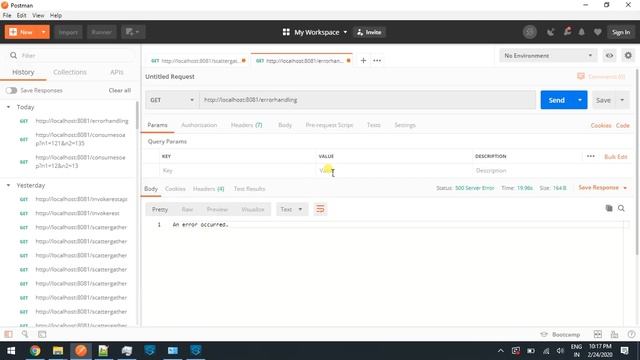Open the No Environment dropdown
This screenshot has height=360, width=640.
tap(548, 56)
